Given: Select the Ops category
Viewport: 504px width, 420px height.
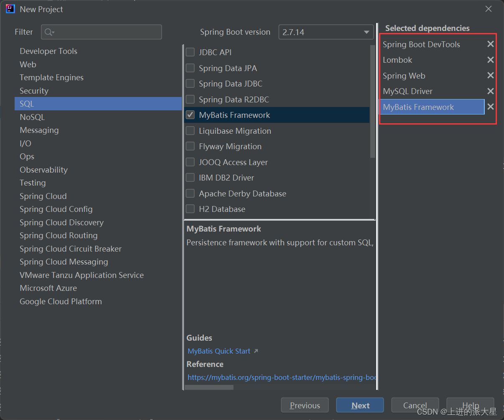Looking at the screenshot, I should point(98,156).
